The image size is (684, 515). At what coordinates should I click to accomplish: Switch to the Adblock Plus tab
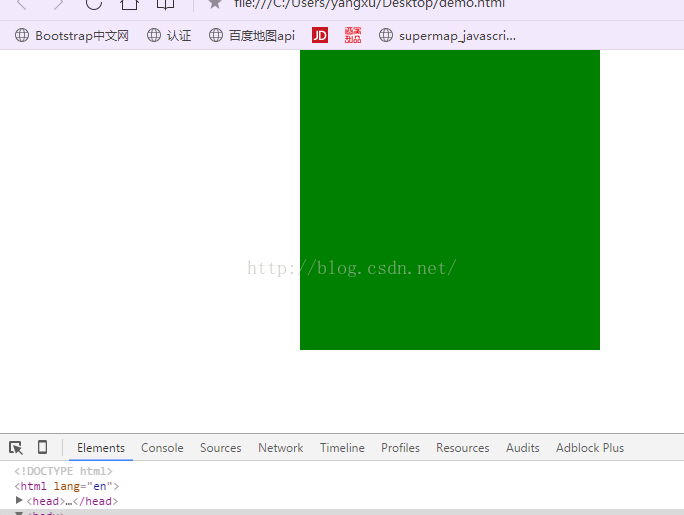coord(590,448)
